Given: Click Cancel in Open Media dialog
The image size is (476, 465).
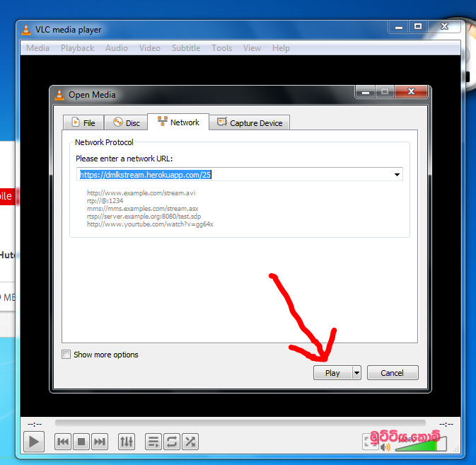Looking at the screenshot, I should coord(393,373).
